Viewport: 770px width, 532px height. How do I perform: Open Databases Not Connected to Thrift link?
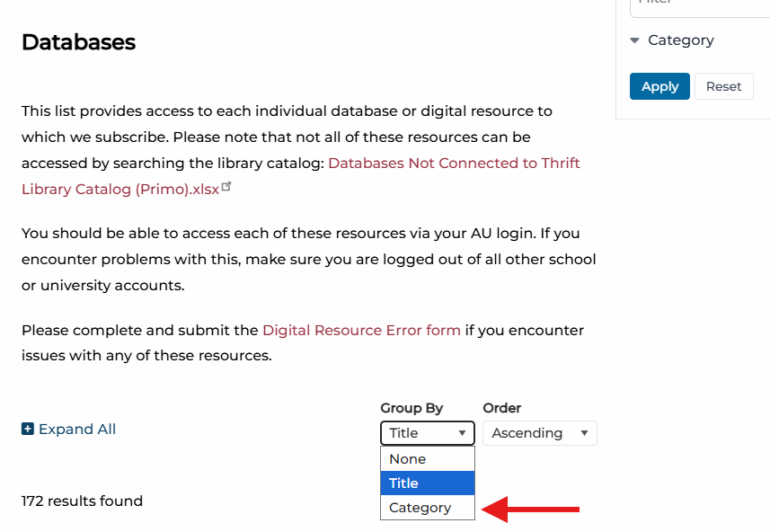pos(454,163)
